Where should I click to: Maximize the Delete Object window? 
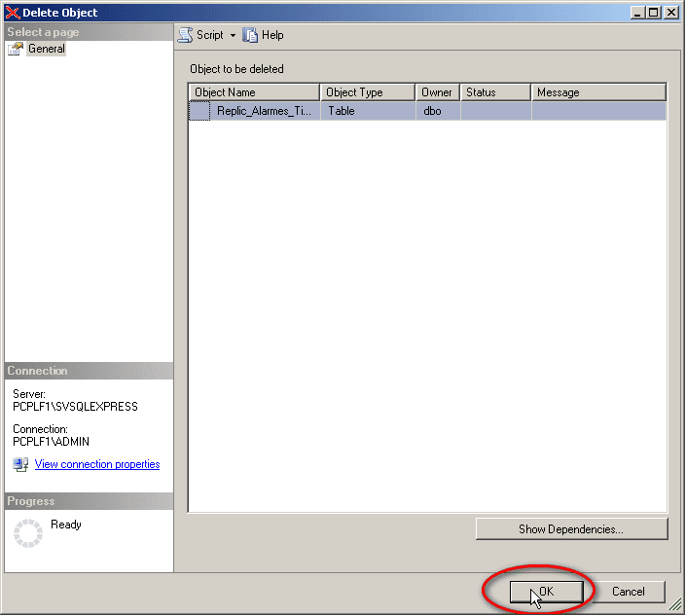click(x=653, y=13)
